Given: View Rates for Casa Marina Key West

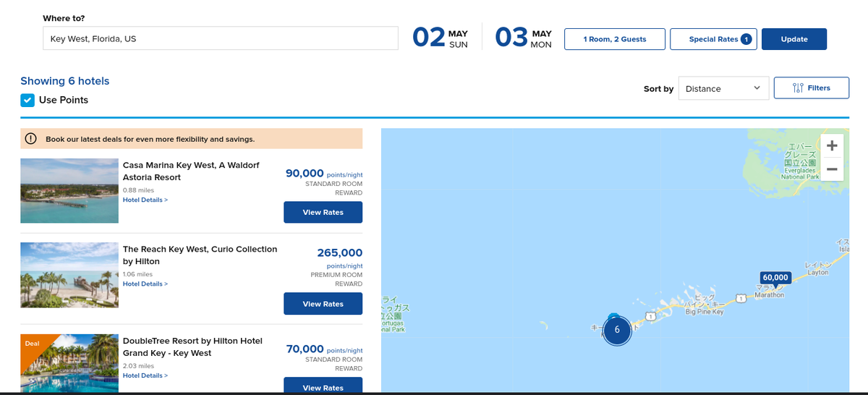Looking at the screenshot, I should (323, 212).
